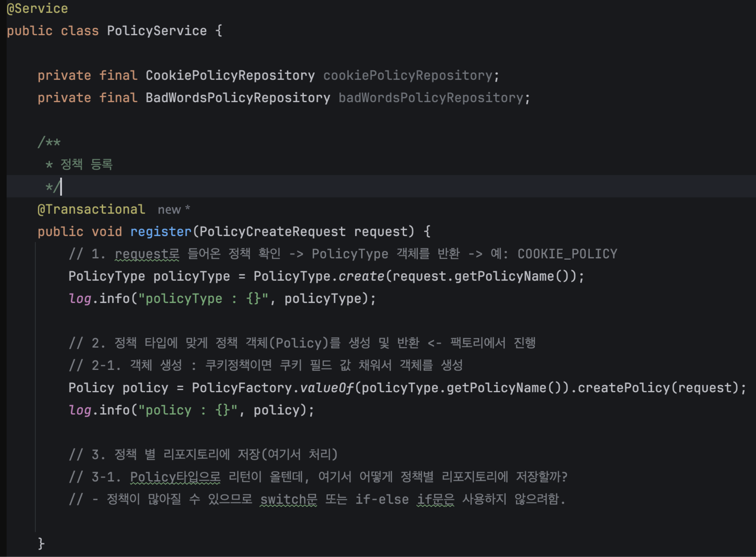Click the PolicyService class name
The width and height of the screenshot is (756, 557).
click(x=157, y=31)
